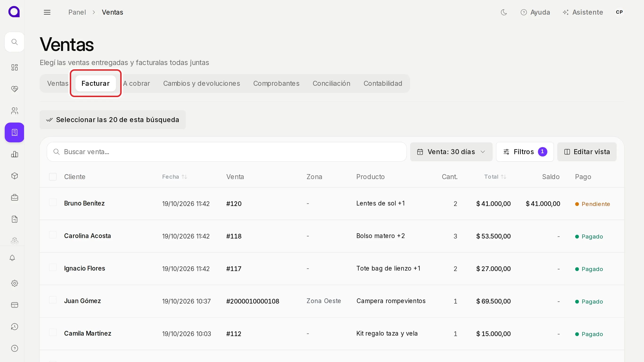Click the purple app logo
644x362 pixels.
[x=14, y=12]
